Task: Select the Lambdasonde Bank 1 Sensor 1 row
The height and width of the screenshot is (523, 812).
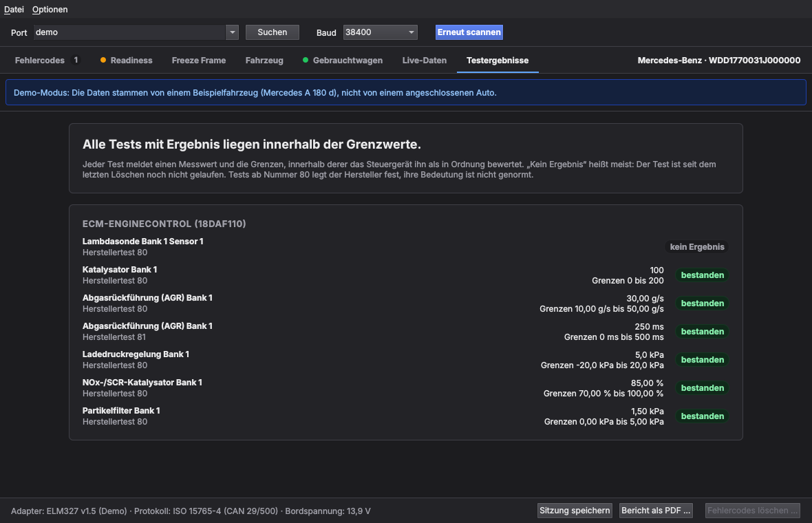Action: point(405,247)
